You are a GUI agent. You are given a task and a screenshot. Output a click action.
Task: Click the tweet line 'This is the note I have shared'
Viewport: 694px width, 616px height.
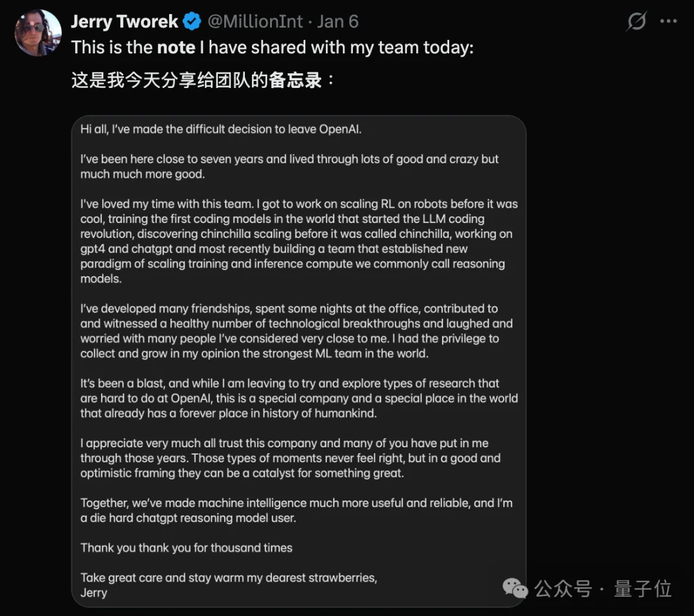tap(272, 48)
